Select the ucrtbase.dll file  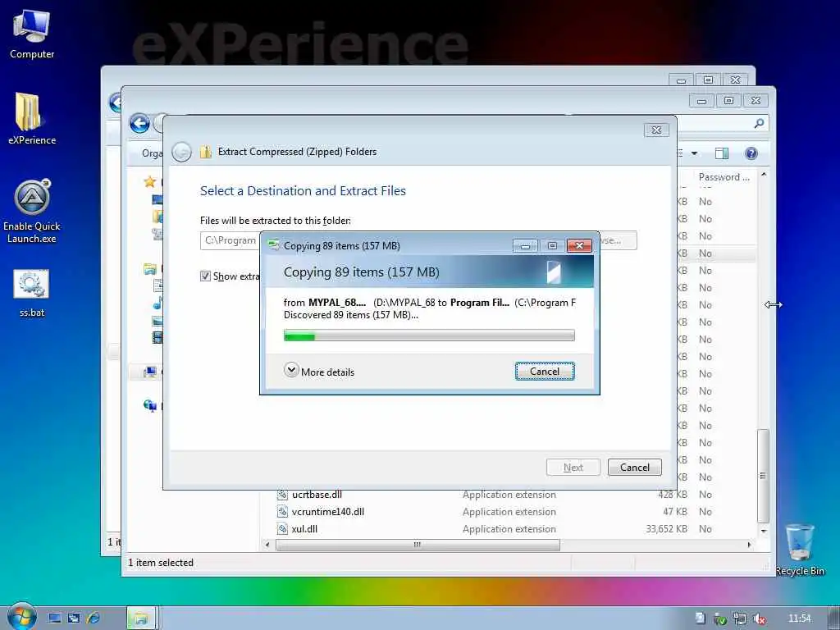coord(317,495)
